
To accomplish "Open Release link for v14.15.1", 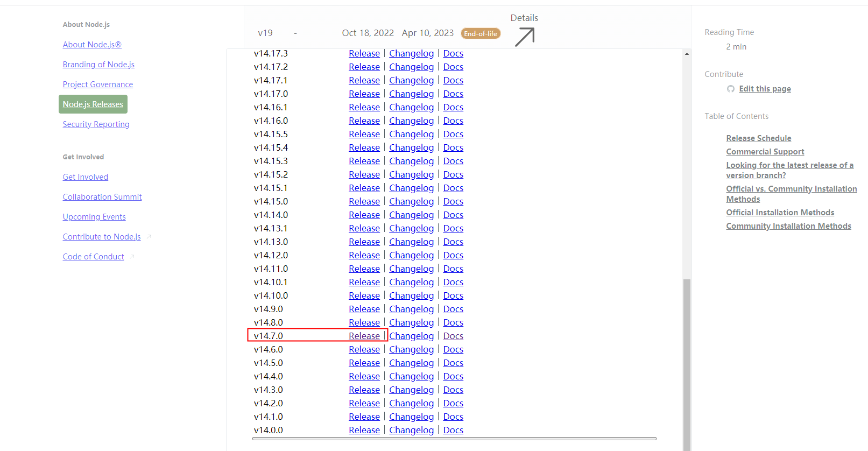I will pyautogui.click(x=364, y=188).
